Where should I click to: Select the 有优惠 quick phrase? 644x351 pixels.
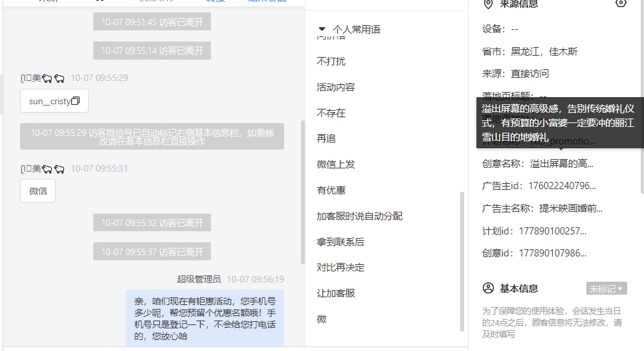(x=331, y=190)
